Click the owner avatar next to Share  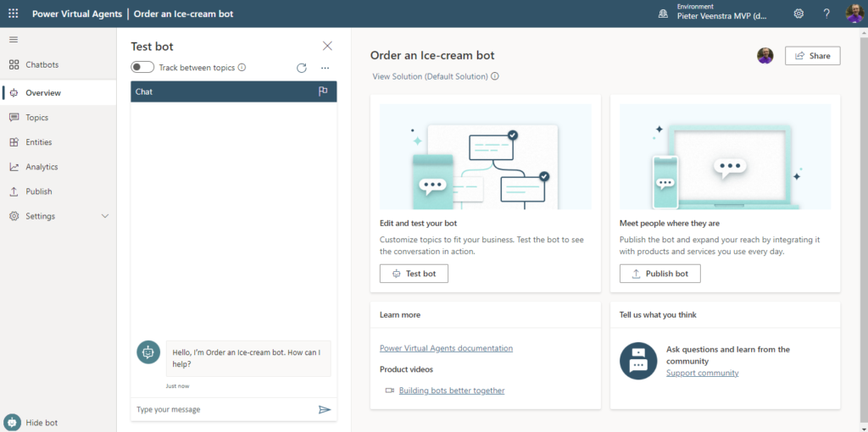pos(765,56)
